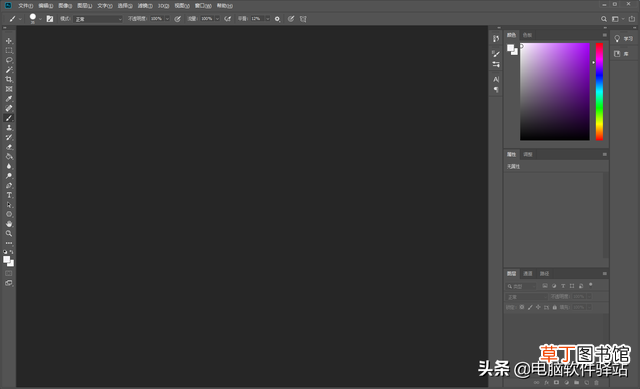Select the Lasso tool
Viewport: 640px width, 389px height.
click(9, 60)
